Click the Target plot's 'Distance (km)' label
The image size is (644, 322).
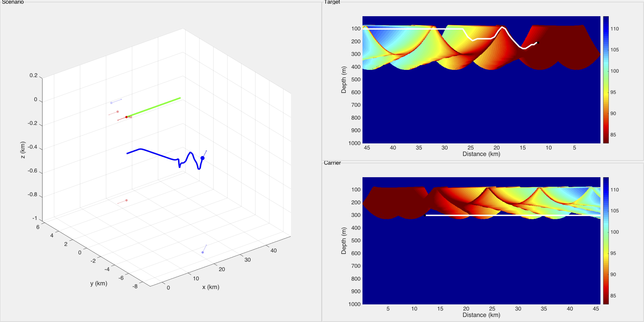(x=481, y=154)
